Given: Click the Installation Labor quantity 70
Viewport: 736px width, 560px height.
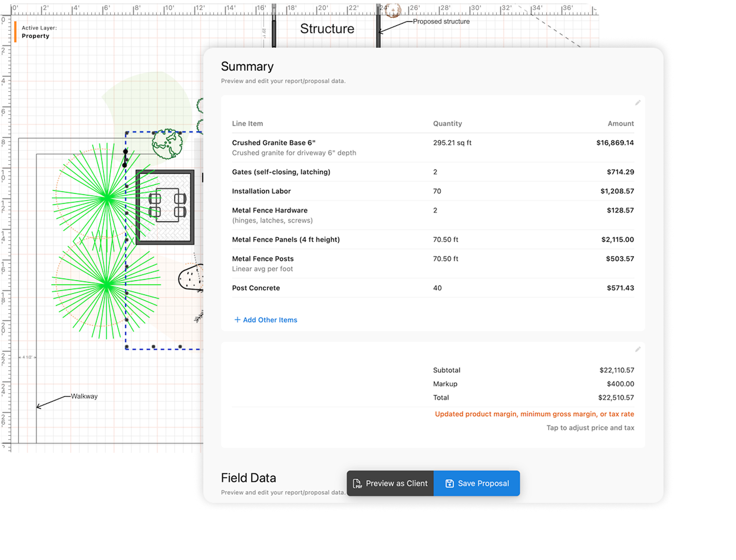Looking at the screenshot, I should [x=437, y=191].
